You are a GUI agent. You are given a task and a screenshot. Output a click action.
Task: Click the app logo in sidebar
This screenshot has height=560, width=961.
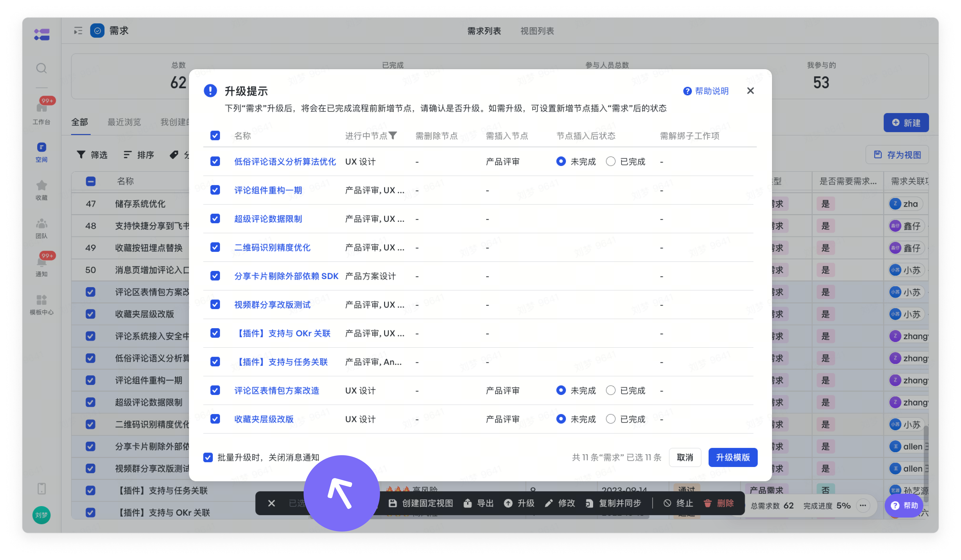tap(42, 34)
